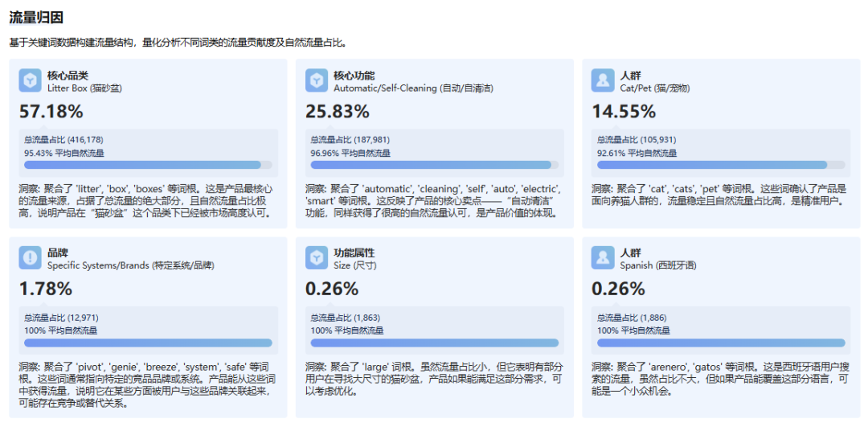Click the 流量归因 heading
868x427 pixels.
tap(36, 18)
